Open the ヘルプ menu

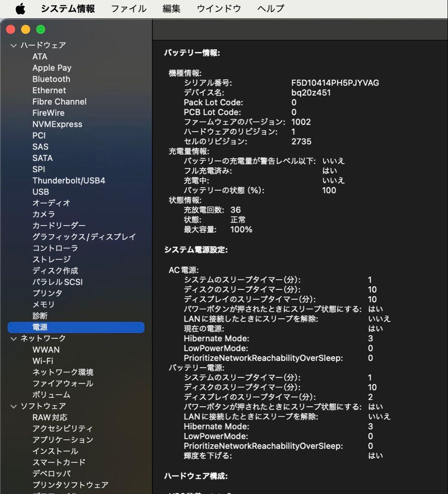269,8
